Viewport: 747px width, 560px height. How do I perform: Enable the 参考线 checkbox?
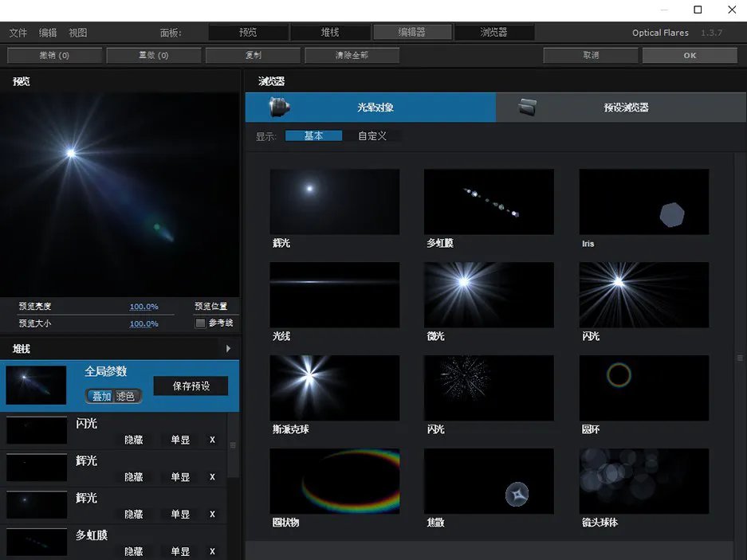pyautogui.click(x=200, y=323)
